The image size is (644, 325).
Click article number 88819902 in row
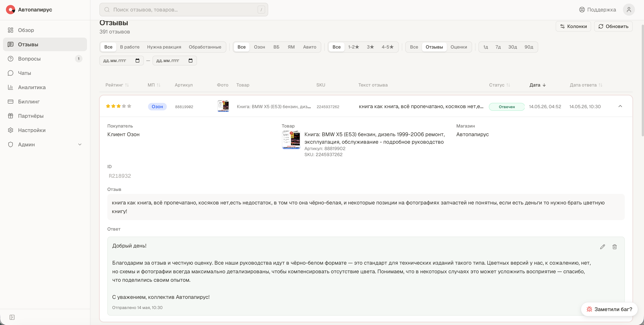click(184, 107)
